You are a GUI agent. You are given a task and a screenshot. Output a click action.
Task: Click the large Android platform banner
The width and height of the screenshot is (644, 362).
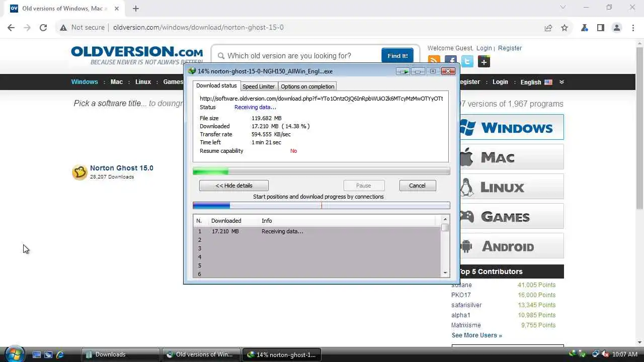tap(512, 246)
